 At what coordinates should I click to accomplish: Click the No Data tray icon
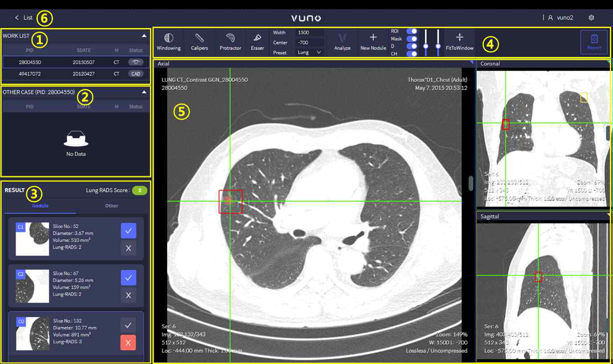click(75, 139)
